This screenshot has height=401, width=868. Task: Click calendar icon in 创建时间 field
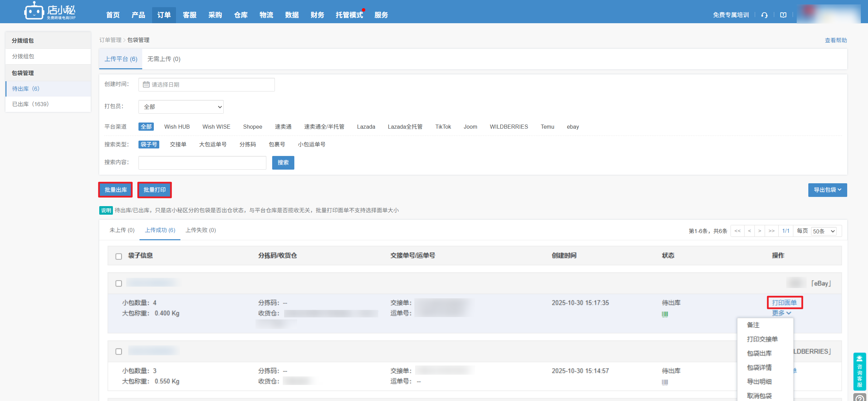pyautogui.click(x=146, y=85)
